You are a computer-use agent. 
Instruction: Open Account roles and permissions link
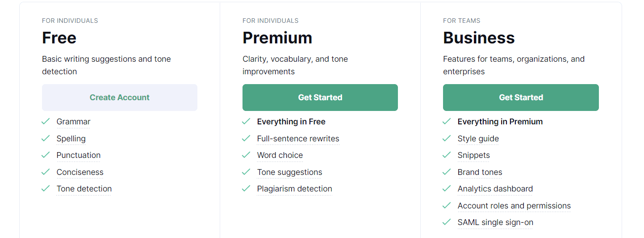(x=514, y=206)
